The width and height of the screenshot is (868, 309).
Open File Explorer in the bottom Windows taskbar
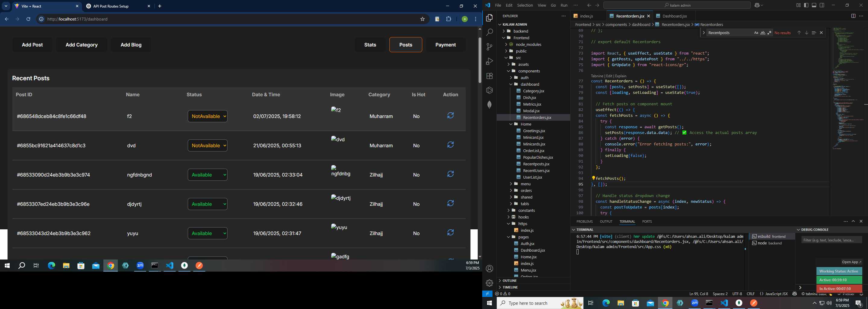pyautogui.click(x=621, y=303)
